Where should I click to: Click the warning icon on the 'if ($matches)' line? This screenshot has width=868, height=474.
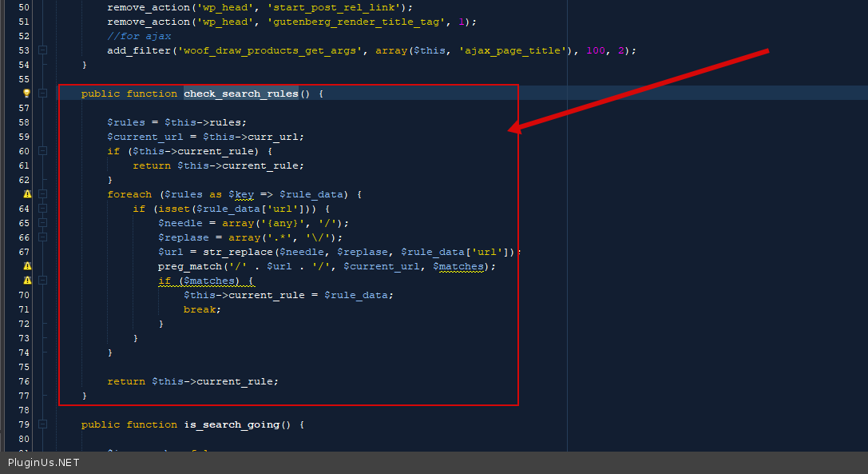[x=27, y=281]
